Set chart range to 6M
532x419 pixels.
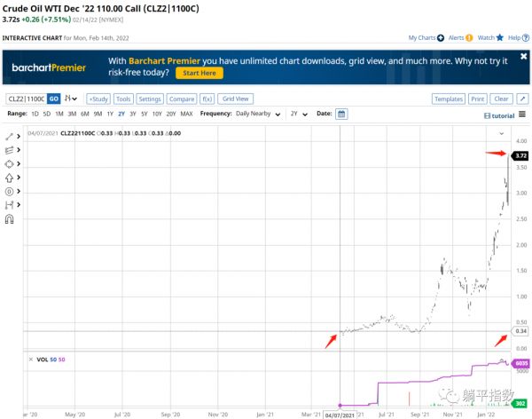(84, 114)
